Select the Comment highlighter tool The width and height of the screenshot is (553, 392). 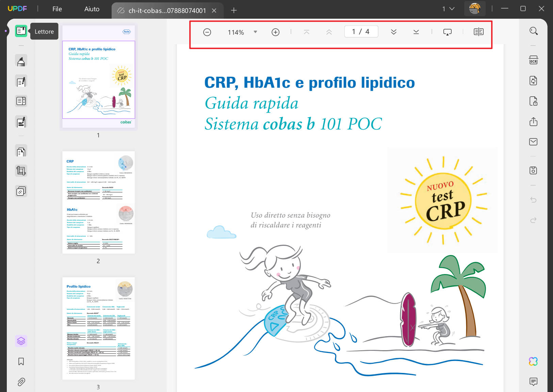21,61
